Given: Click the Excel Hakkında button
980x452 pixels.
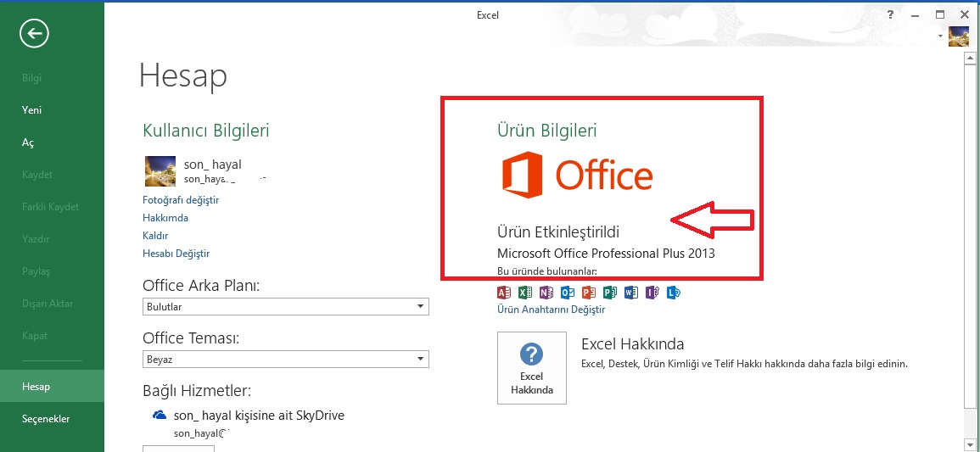Looking at the screenshot, I should click(532, 368).
